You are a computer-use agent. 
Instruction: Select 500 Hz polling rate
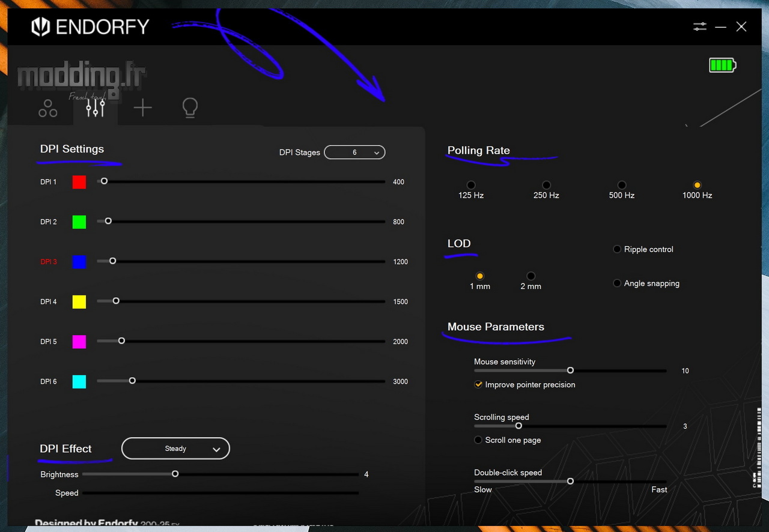pos(622,185)
